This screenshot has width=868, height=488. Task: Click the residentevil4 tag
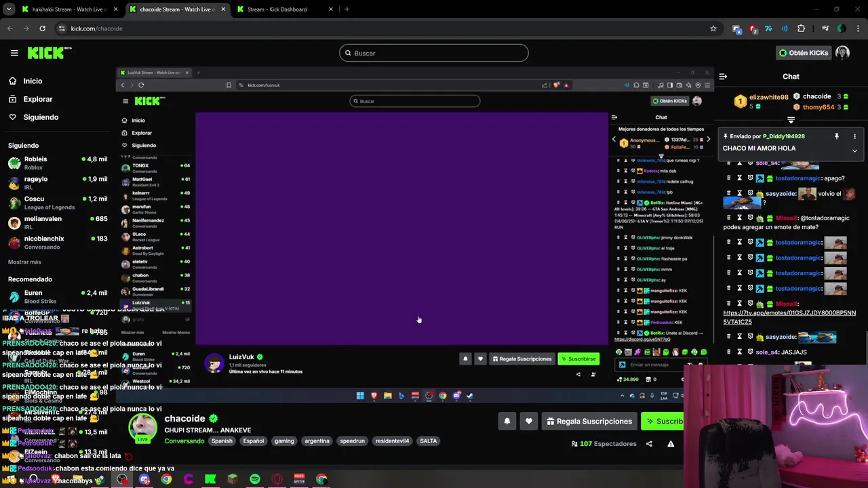pos(392,441)
